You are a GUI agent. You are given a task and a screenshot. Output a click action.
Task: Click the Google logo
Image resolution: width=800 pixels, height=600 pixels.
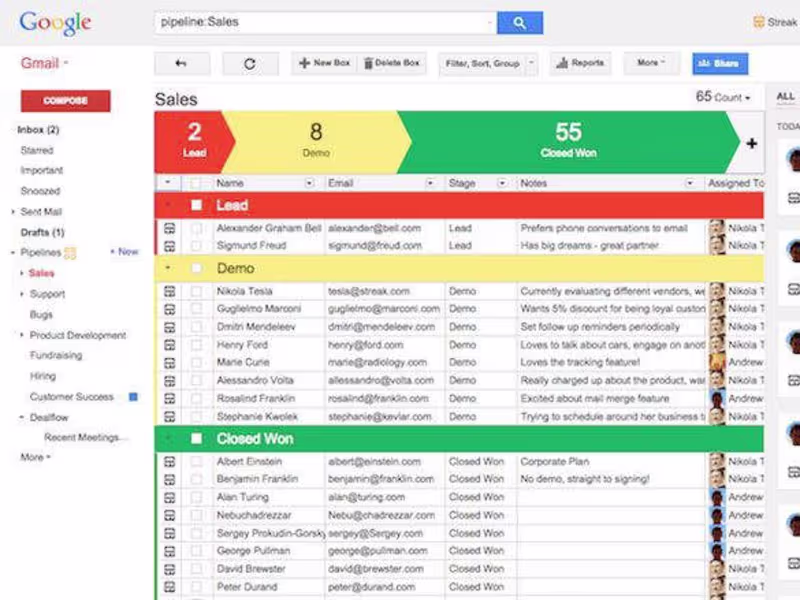coord(55,23)
